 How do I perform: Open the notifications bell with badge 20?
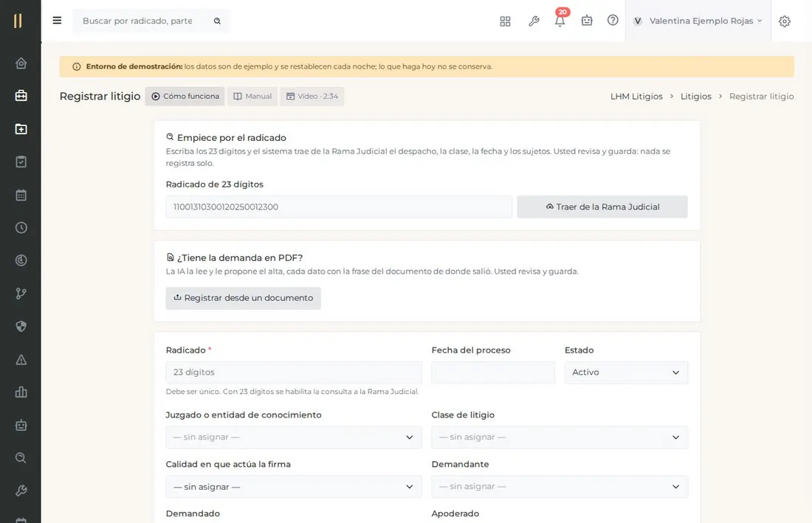[560, 21]
